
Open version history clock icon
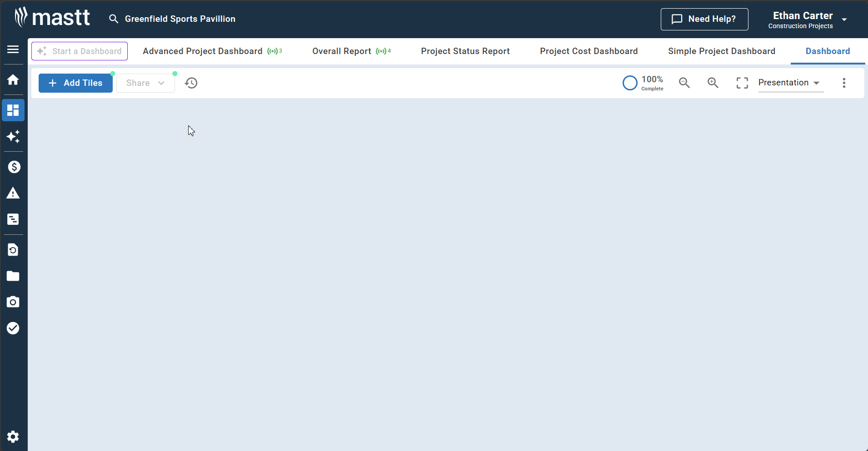pyautogui.click(x=191, y=83)
